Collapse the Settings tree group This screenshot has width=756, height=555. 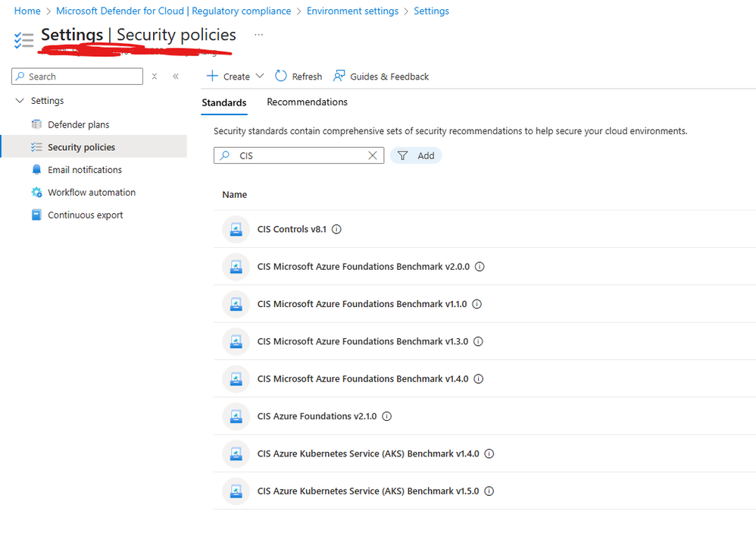pyautogui.click(x=20, y=100)
